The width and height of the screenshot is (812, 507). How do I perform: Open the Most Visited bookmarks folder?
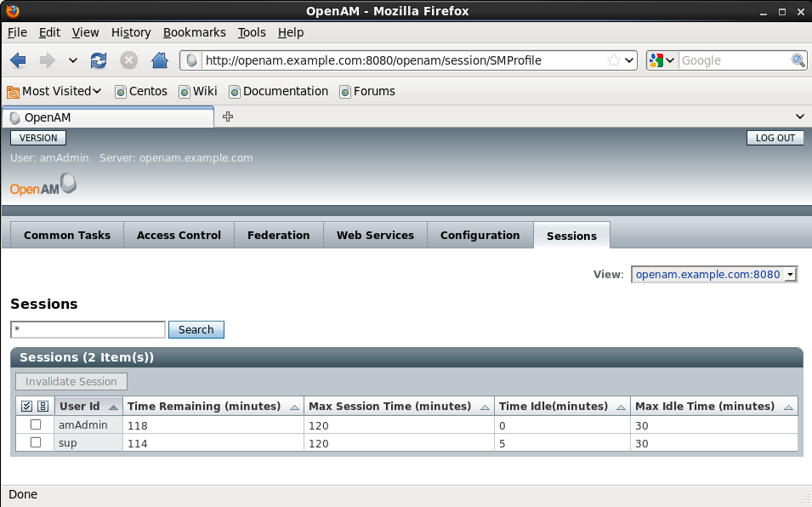point(54,92)
